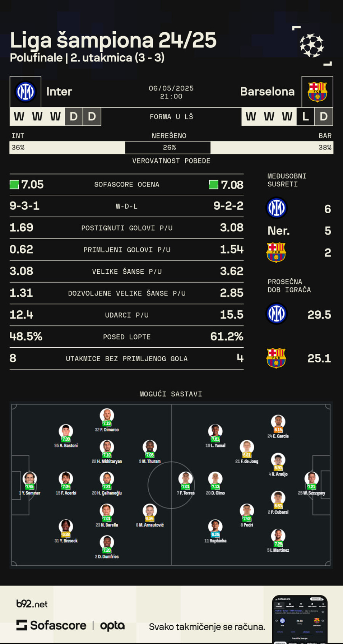This screenshot has width=343, height=644.
Task: Select L. Yamal's player avatar
Action: [x=215, y=431]
